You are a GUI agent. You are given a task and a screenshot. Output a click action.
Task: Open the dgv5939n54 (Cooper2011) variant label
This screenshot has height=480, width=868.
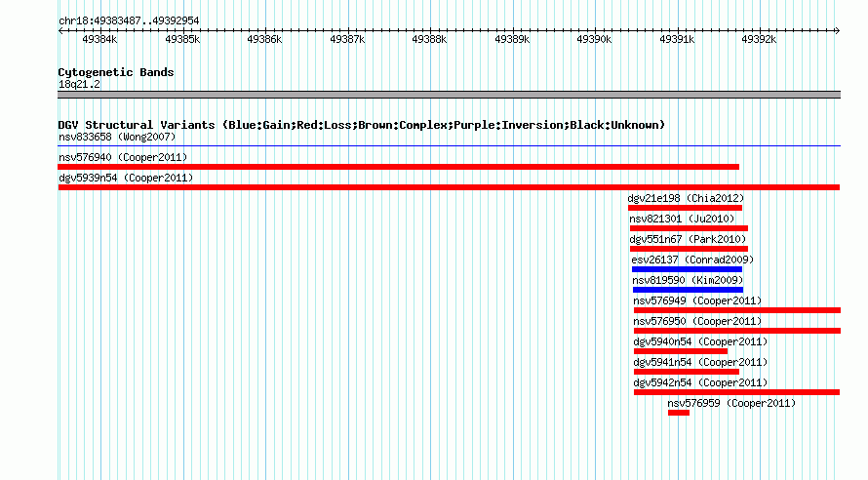coord(126,178)
